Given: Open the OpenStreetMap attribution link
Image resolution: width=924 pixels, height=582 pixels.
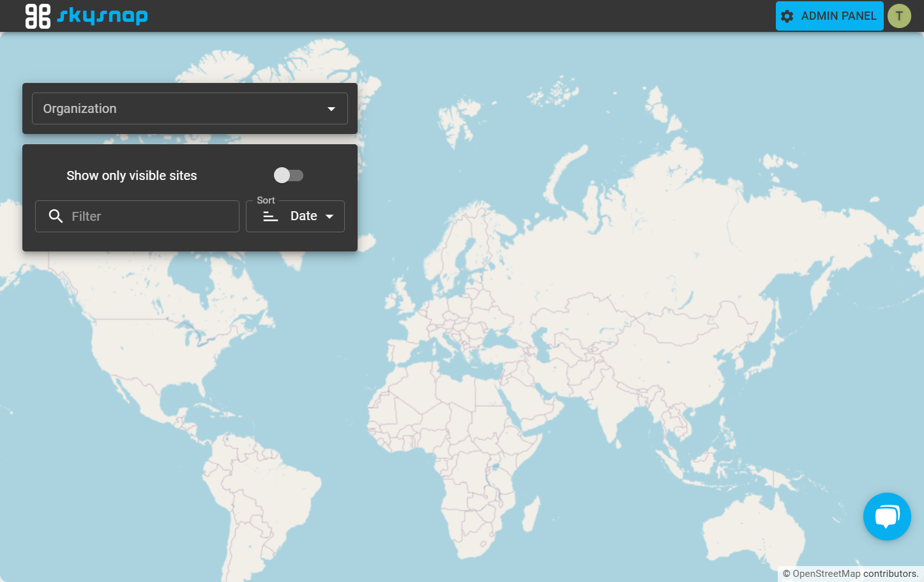Looking at the screenshot, I should [826, 574].
